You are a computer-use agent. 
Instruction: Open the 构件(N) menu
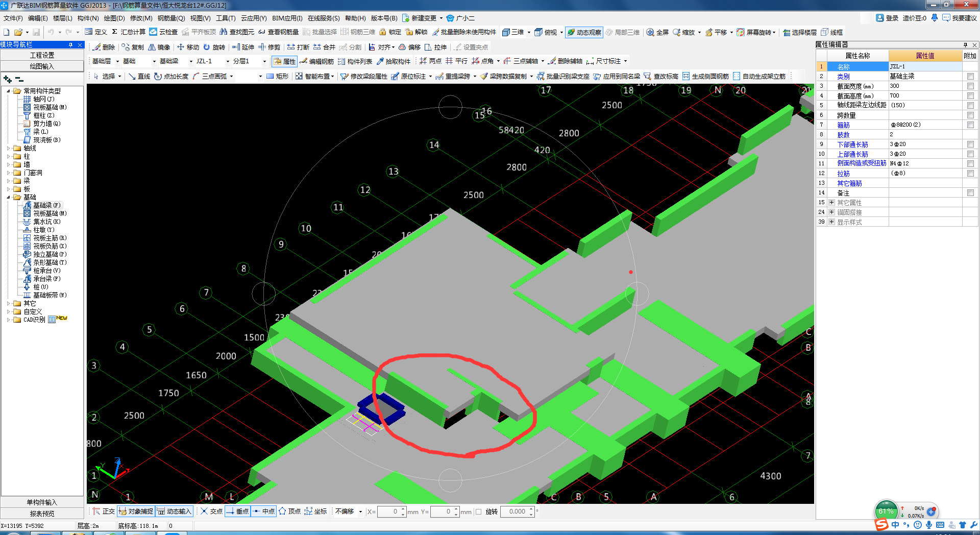point(88,18)
